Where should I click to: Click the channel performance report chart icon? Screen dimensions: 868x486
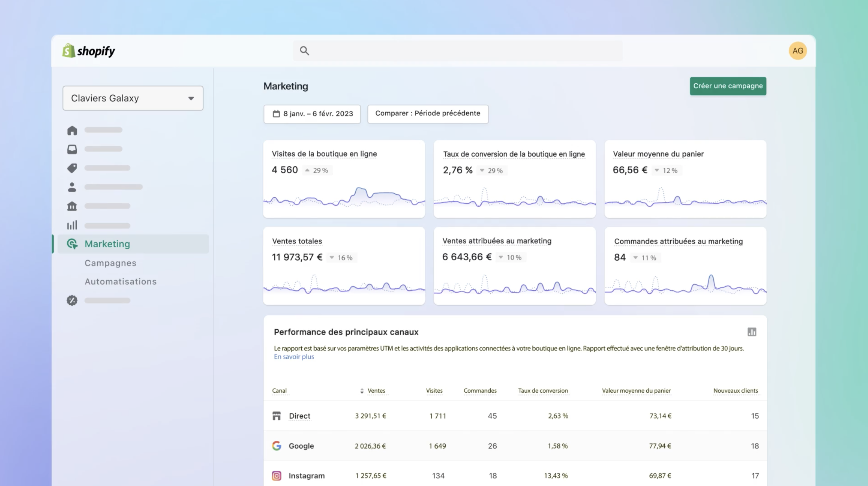[x=752, y=332]
